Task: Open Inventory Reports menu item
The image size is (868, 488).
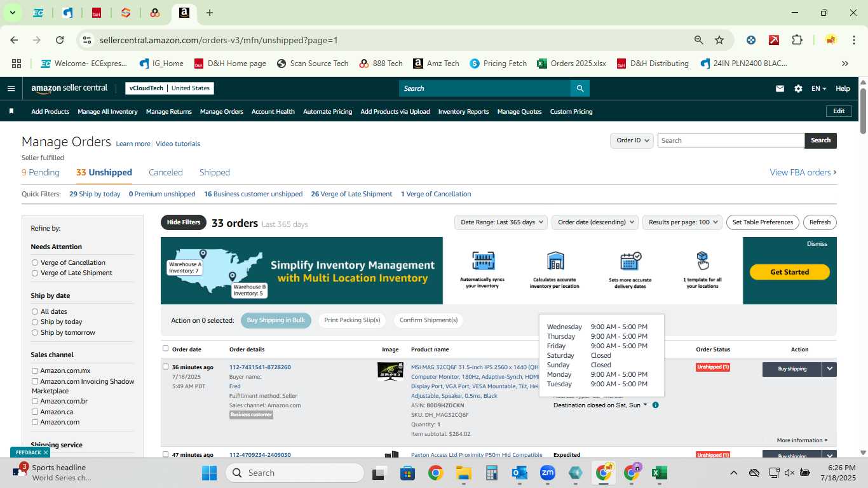Action: pos(464,111)
